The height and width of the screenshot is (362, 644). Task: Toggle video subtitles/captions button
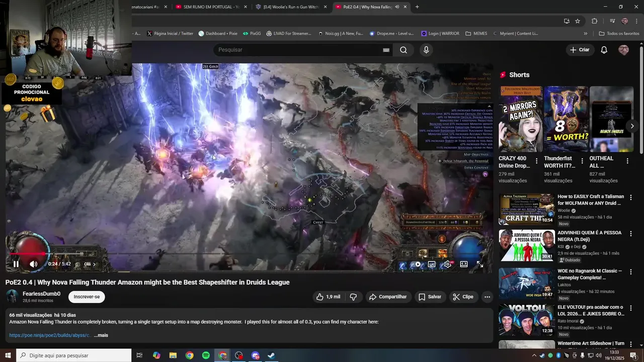pos(432,264)
